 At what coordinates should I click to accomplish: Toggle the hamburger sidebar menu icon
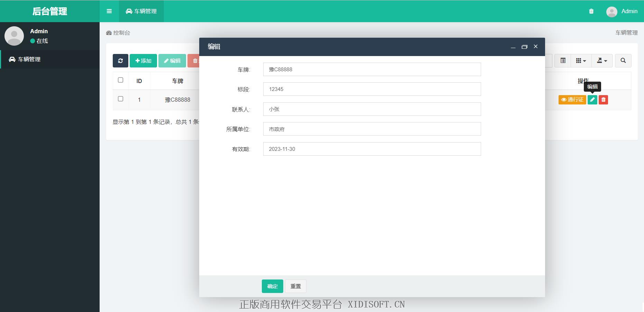pos(109,11)
